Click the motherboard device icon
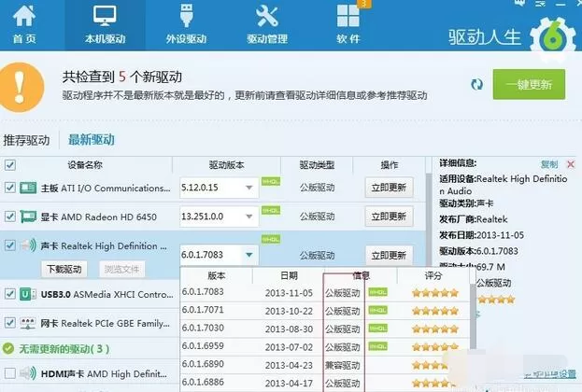The height and width of the screenshot is (392, 582). pyautogui.click(x=28, y=188)
